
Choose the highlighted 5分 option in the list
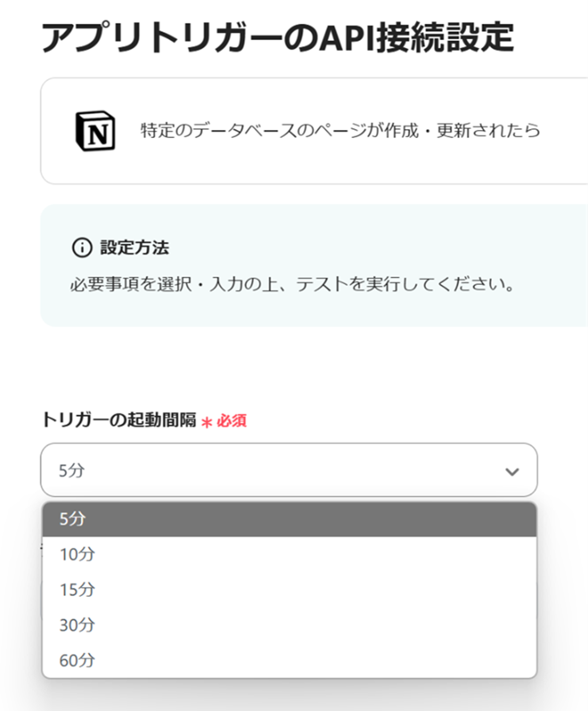72,519
